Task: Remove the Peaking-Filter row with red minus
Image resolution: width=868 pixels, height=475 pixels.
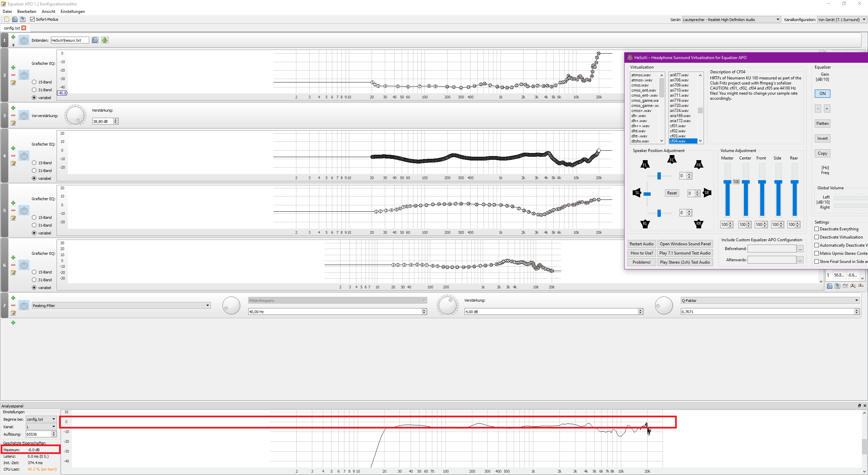Action: 13,305
